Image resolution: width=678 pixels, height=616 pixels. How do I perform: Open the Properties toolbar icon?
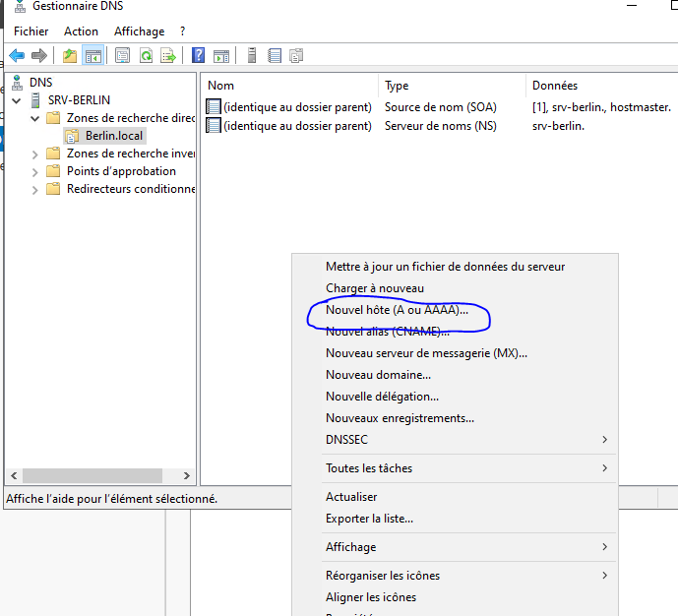pyautogui.click(x=123, y=55)
